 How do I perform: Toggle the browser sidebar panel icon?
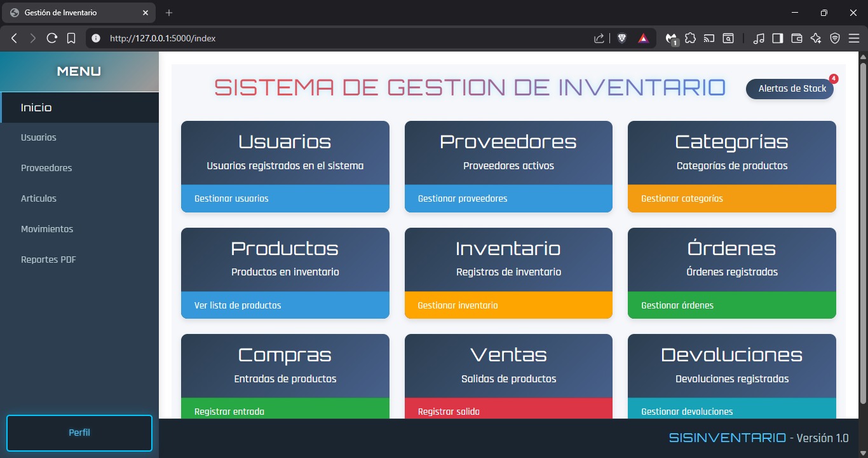coord(777,38)
